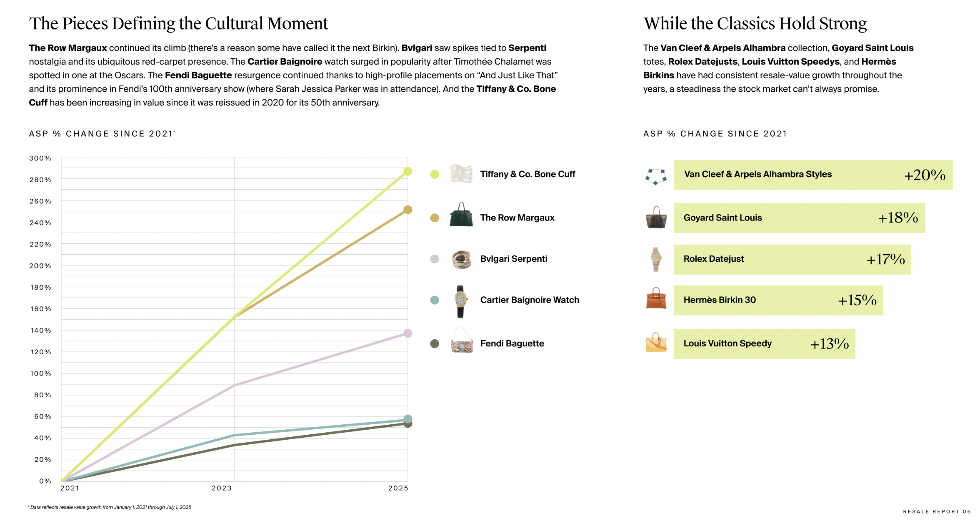The width and height of the screenshot is (980, 521).
Task: Click the Tiffany Bone Cuff product image
Action: pos(461,174)
